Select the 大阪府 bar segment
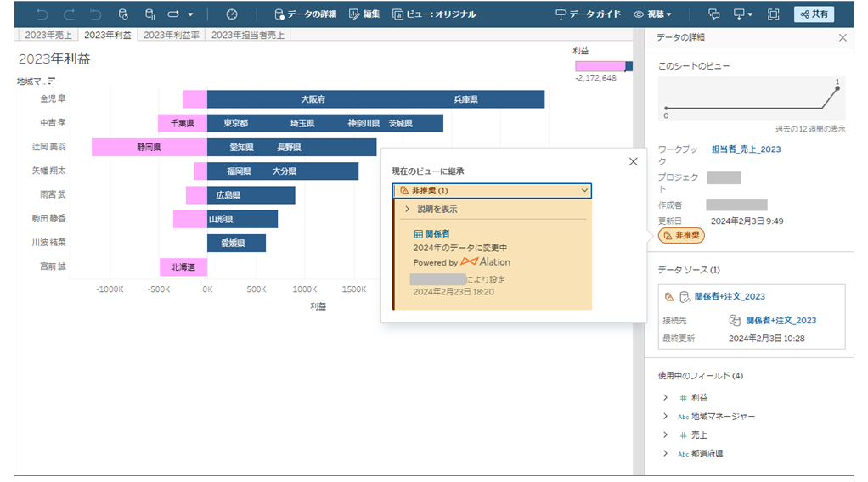The height and width of the screenshot is (482, 868). [313, 99]
